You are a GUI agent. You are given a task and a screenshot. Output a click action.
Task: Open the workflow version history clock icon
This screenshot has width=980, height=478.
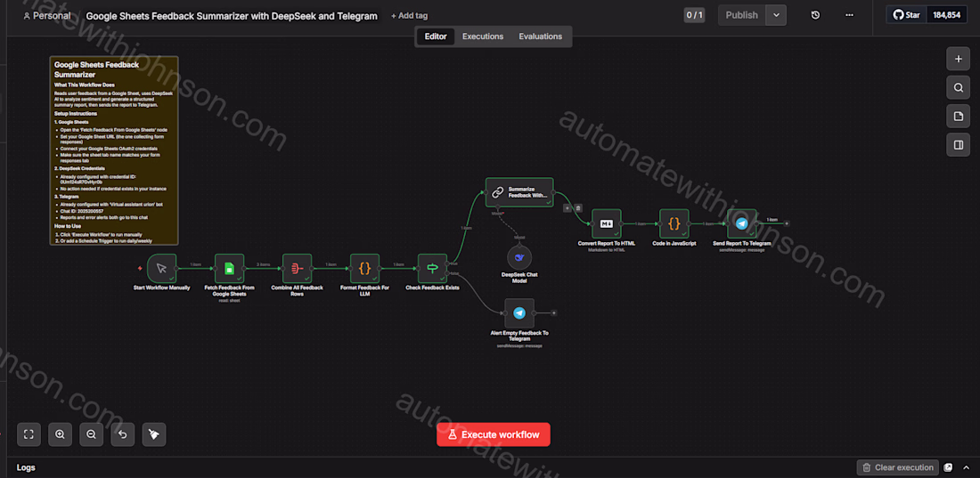(x=815, y=15)
